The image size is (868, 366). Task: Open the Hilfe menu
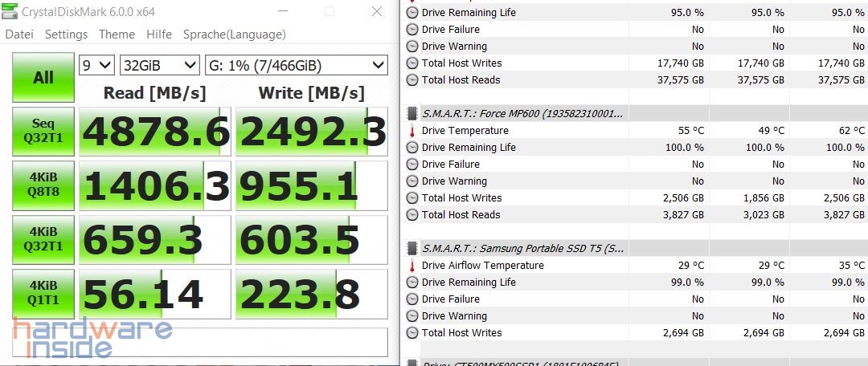click(x=159, y=35)
